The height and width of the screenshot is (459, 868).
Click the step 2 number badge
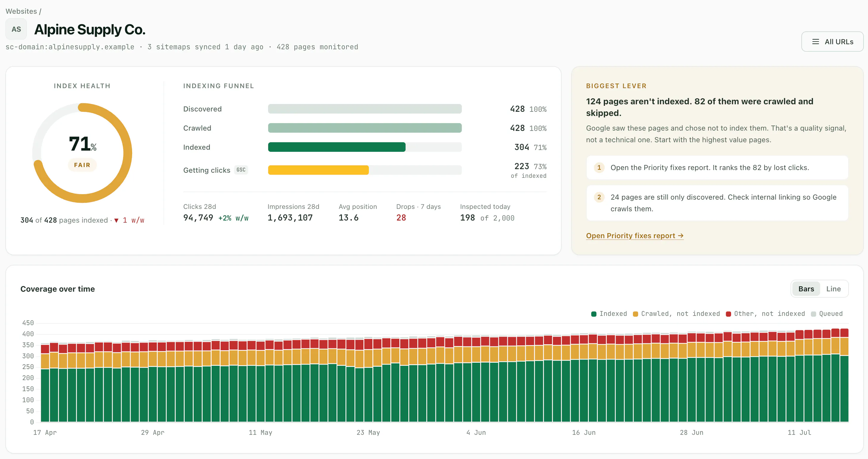pyautogui.click(x=599, y=197)
